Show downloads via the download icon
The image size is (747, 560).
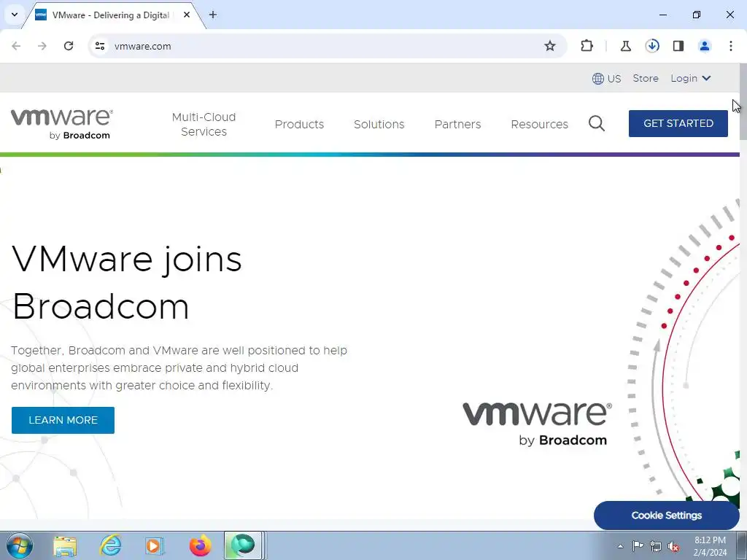[x=652, y=46]
